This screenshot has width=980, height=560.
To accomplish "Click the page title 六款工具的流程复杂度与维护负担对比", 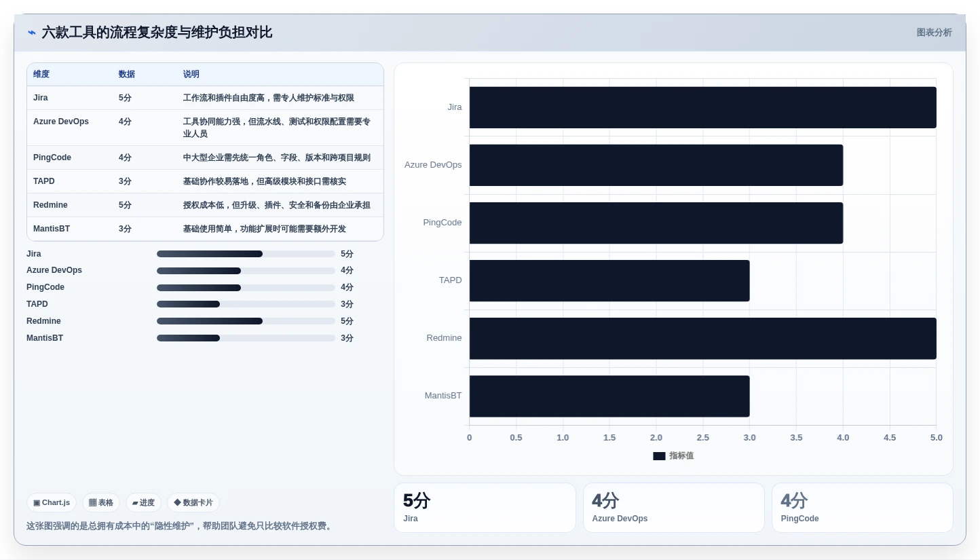I will (157, 33).
